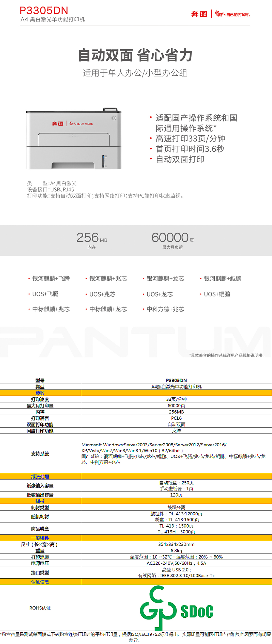Click table value '6.8kg' for 重量
Screen dimensions: 272x644
click(176, 551)
